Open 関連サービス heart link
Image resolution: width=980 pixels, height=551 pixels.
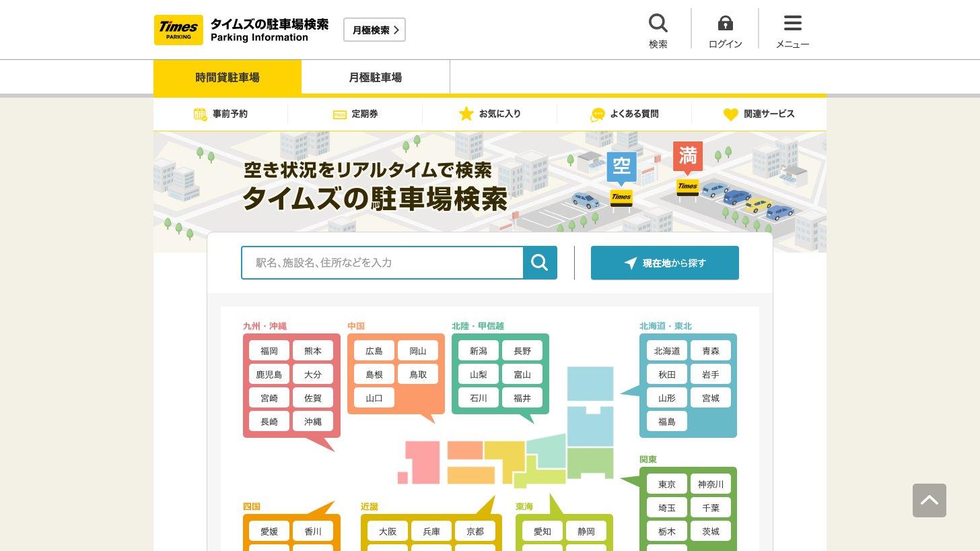pos(759,114)
